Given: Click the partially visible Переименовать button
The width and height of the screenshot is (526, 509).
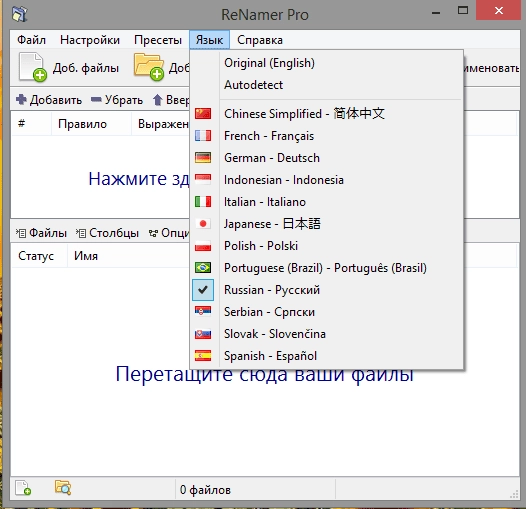Looking at the screenshot, I should 492,68.
